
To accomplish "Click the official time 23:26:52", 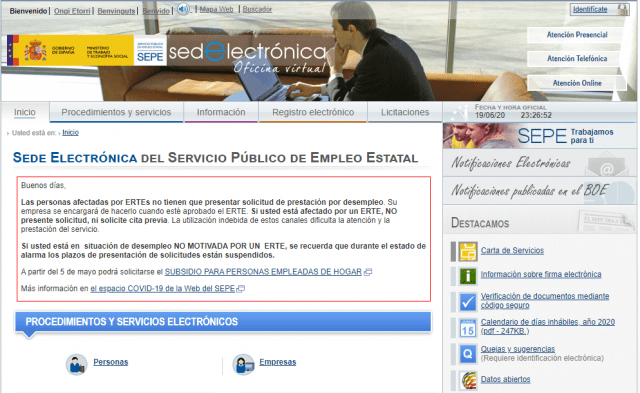I will click(x=536, y=115).
